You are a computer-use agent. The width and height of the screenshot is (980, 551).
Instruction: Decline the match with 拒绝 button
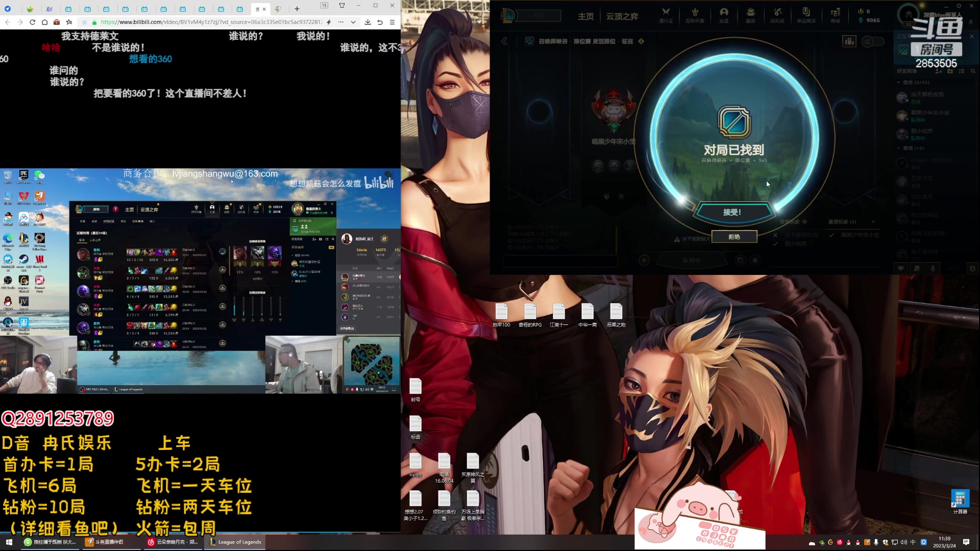(734, 237)
